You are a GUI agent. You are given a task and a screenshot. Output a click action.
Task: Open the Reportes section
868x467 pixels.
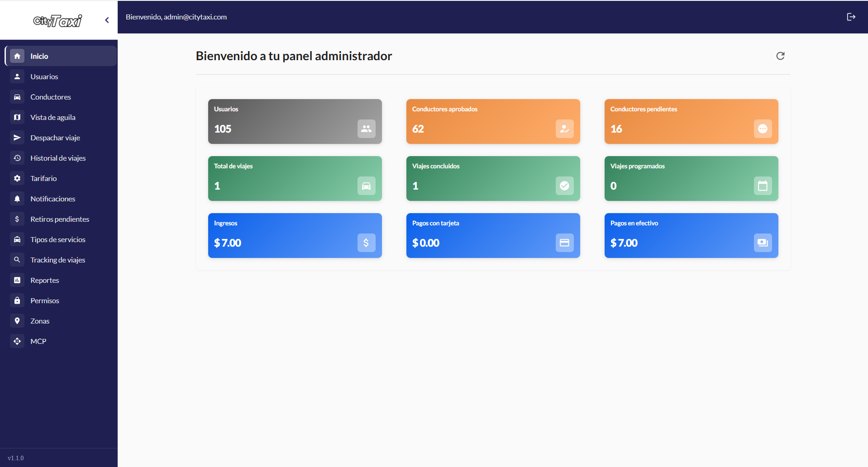61,280
